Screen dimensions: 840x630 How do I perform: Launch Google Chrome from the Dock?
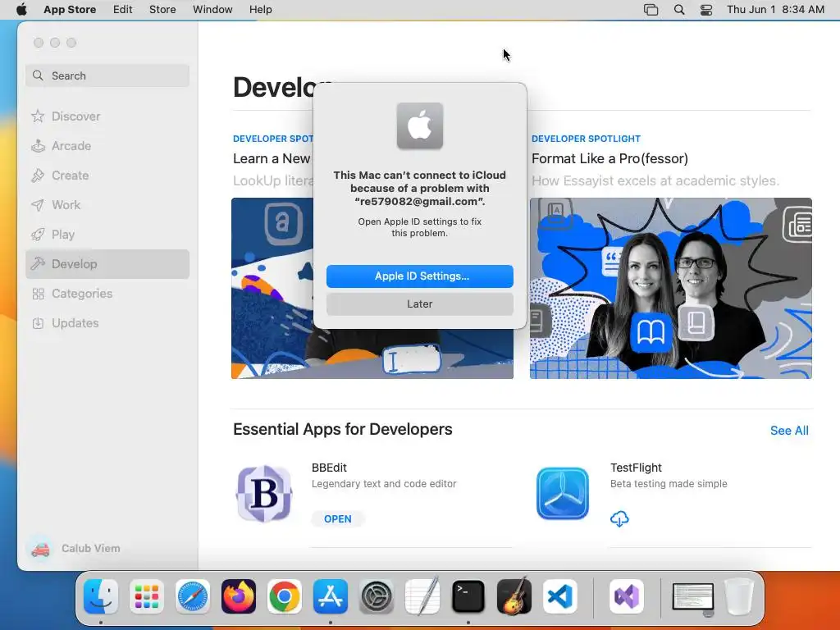[285, 596]
